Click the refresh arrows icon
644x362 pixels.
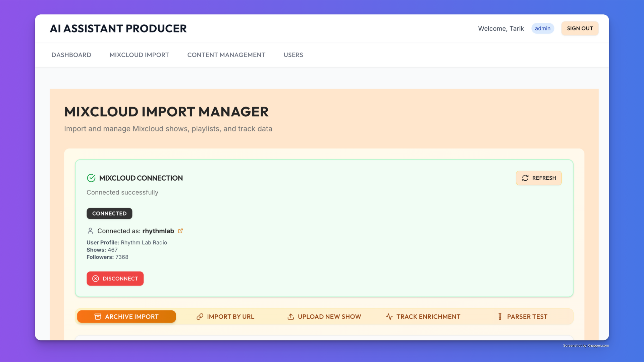pos(525,178)
